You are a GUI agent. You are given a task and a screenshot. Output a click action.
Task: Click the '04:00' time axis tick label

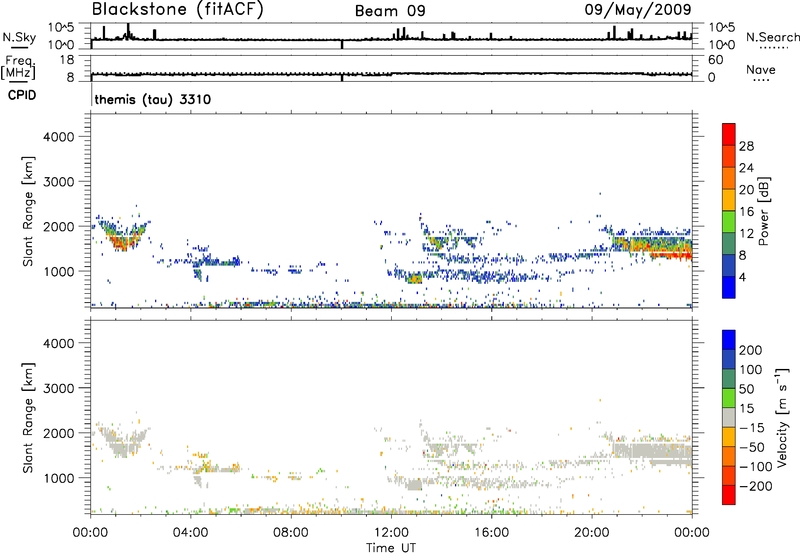pyautogui.click(x=190, y=533)
